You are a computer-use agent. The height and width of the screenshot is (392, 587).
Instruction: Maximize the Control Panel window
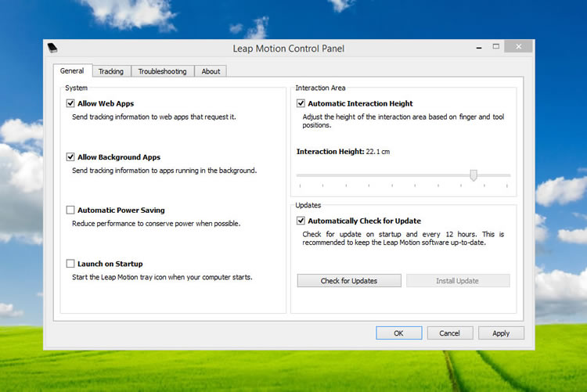coord(495,47)
